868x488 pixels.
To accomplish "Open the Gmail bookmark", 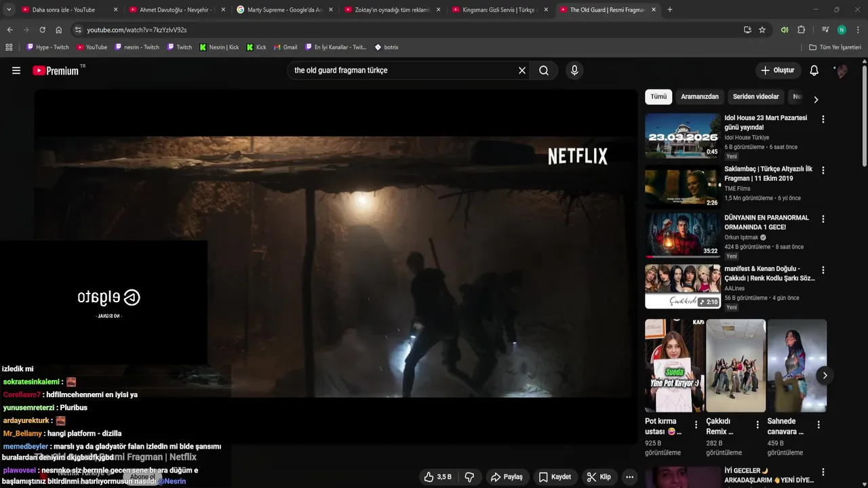I will tap(285, 47).
